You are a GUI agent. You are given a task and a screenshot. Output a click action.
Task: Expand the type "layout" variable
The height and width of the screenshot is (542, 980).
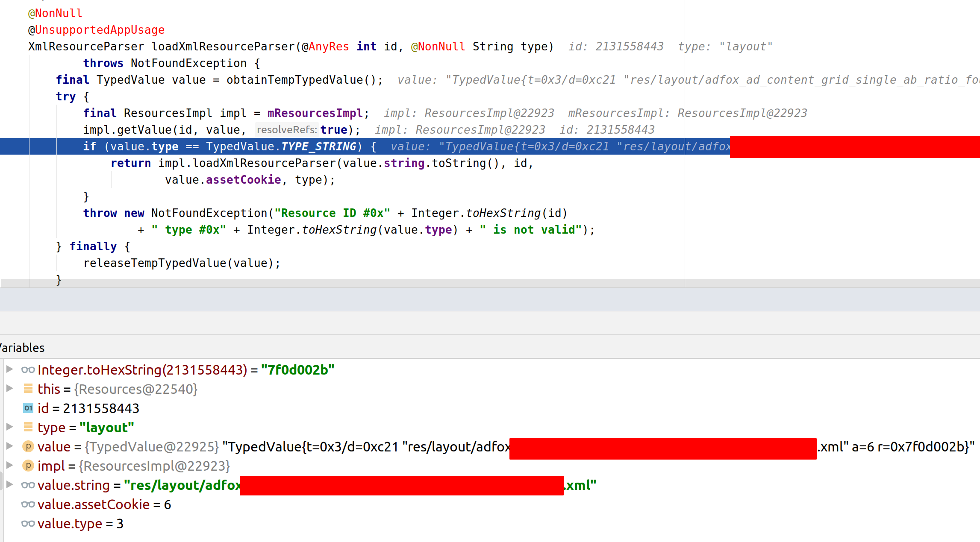[9, 427]
